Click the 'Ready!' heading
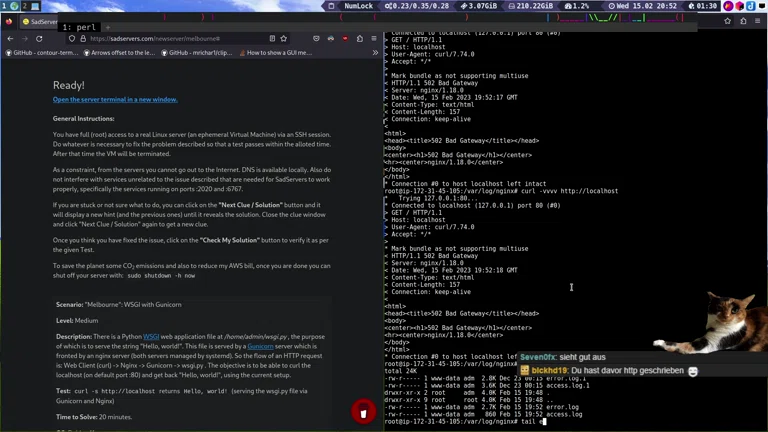The image size is (768, 432). click(x=69, y=85)
